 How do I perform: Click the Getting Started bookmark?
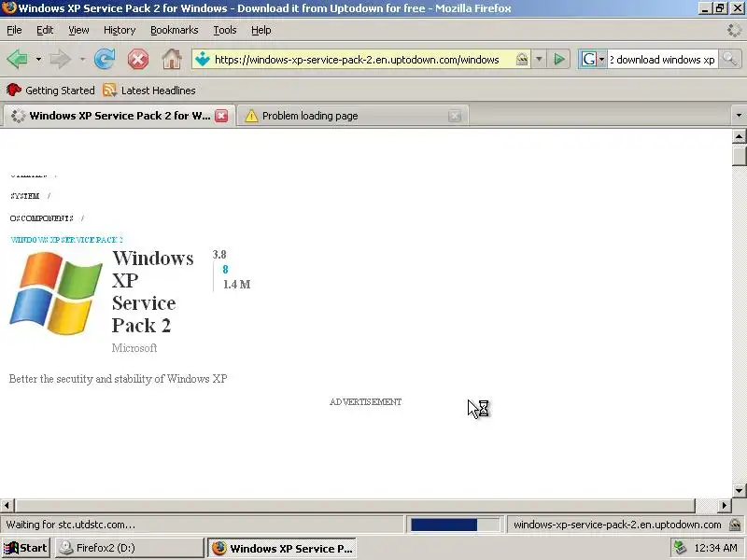[x=50, y=90]
